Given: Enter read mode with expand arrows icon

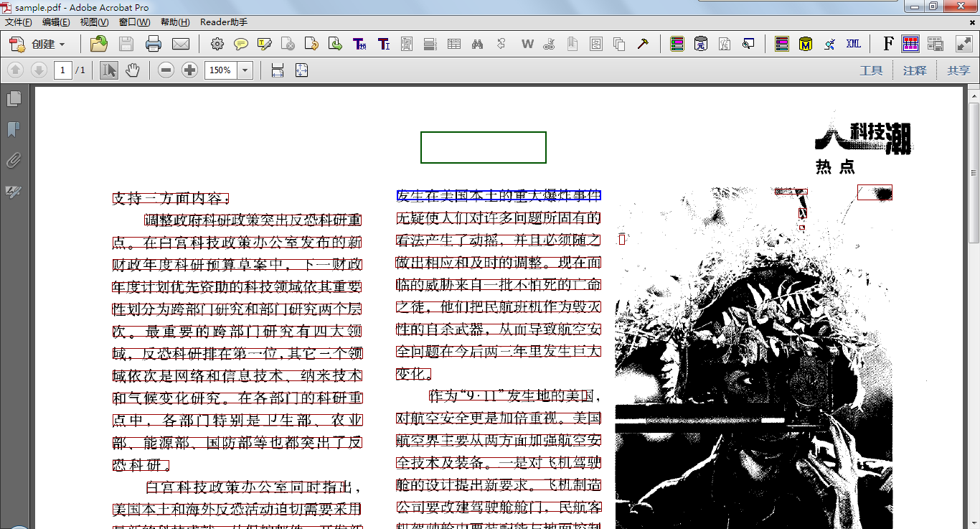Looking at the screenshot, I should [963, 44].
